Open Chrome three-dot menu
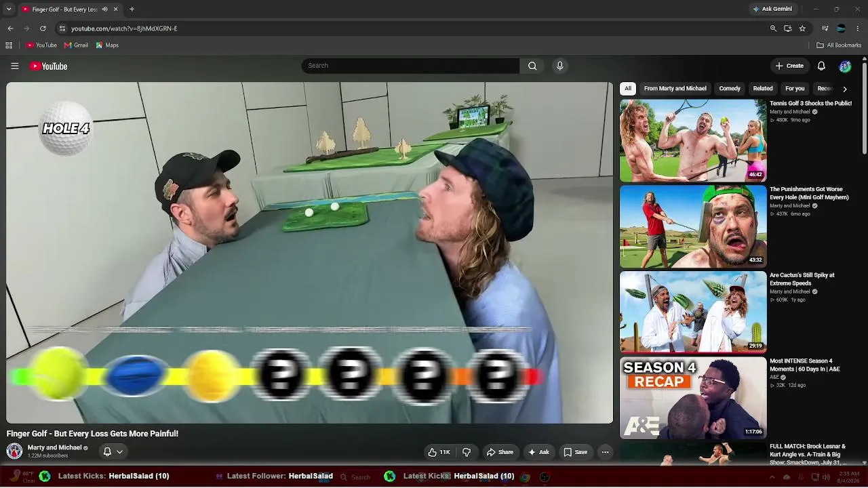Screen dimensions: 868x488 tap(858, 28)
